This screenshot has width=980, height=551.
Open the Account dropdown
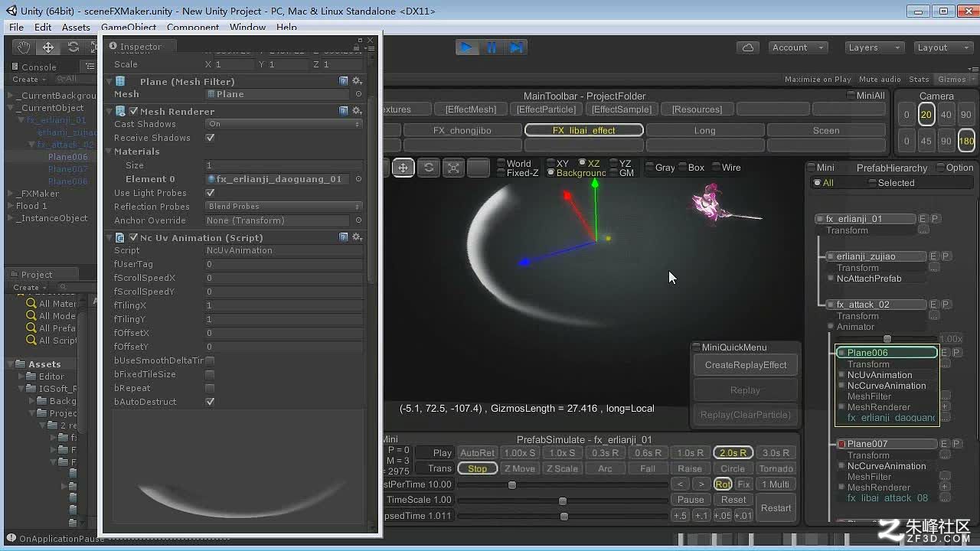tap(798, 47)
